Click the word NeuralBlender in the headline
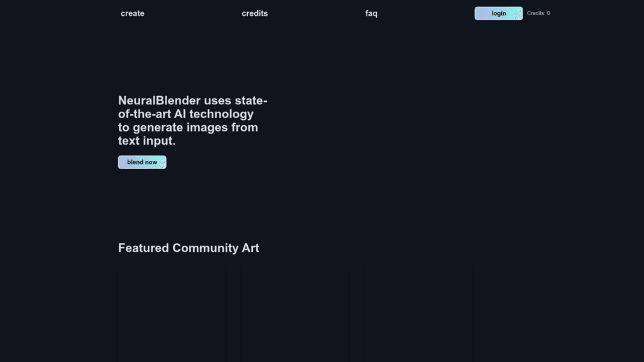The height and width of the screenshot is (362, 644). 159,101
